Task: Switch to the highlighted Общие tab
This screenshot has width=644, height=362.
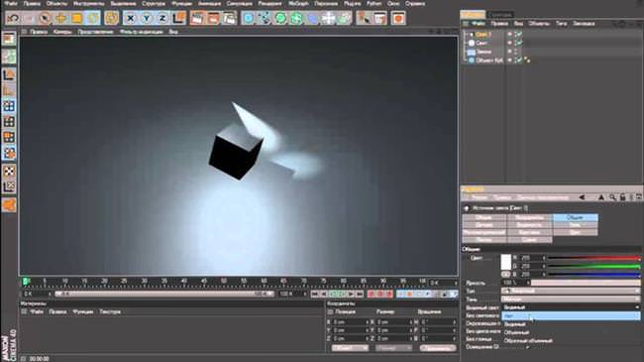Action: coord(575,217)
